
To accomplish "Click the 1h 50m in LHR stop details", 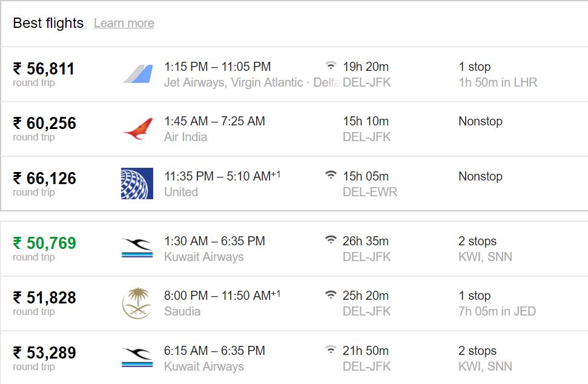I will [x=498, y=82].
